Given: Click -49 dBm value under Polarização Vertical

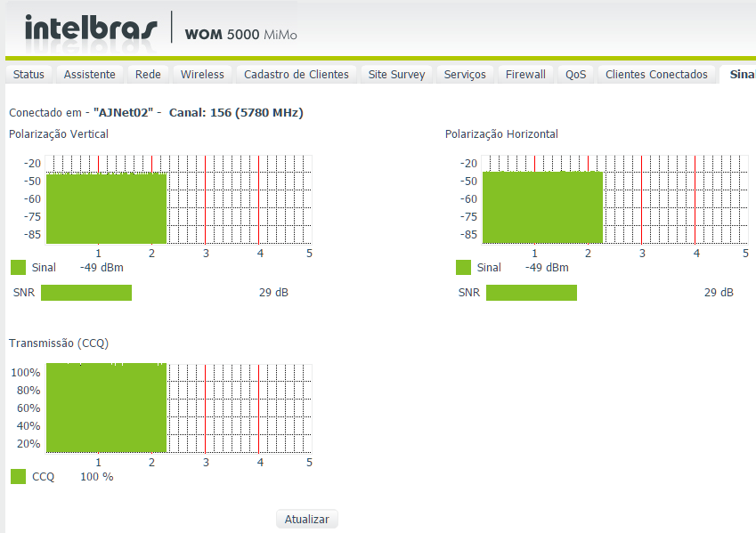Looking at the screenshot, I should 102,268.
